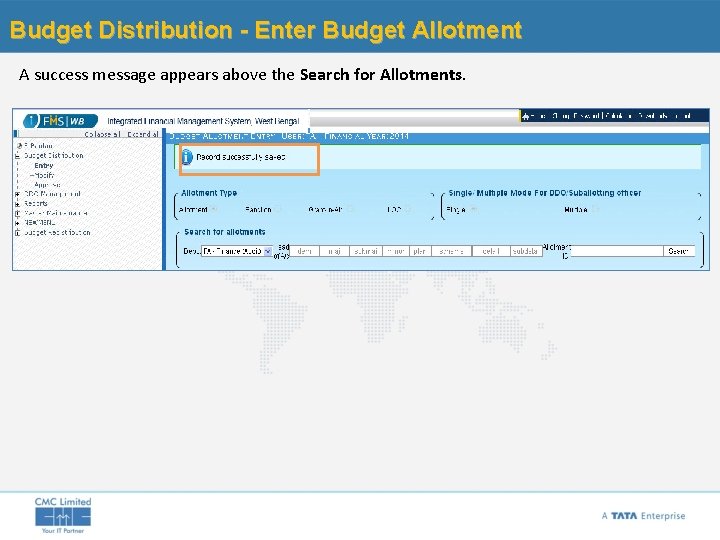Click the Expand all link
Viewport: 720px width, 540px height.
pyautogui.click(x=143, y=134)
